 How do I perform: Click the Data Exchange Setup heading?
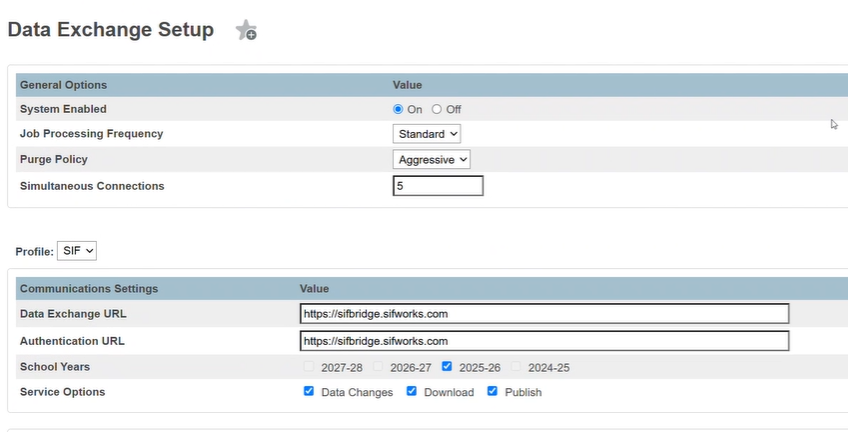tap(111, 30)
